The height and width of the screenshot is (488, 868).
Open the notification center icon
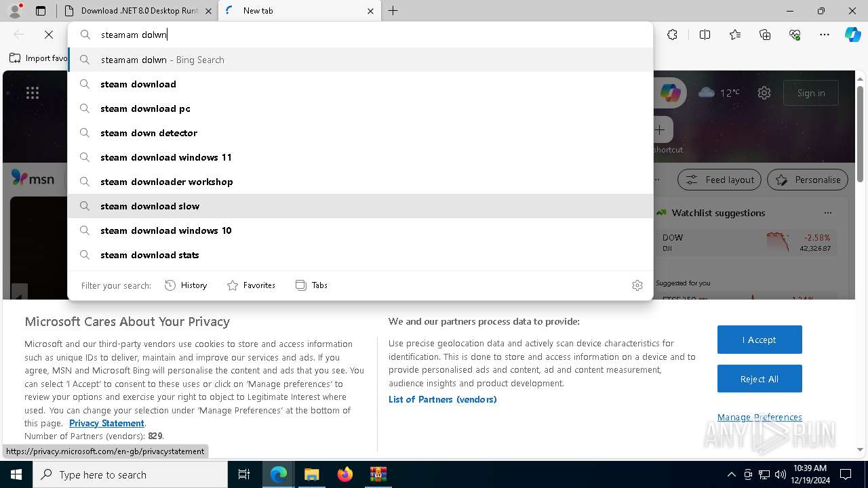(x=846, y=474)
